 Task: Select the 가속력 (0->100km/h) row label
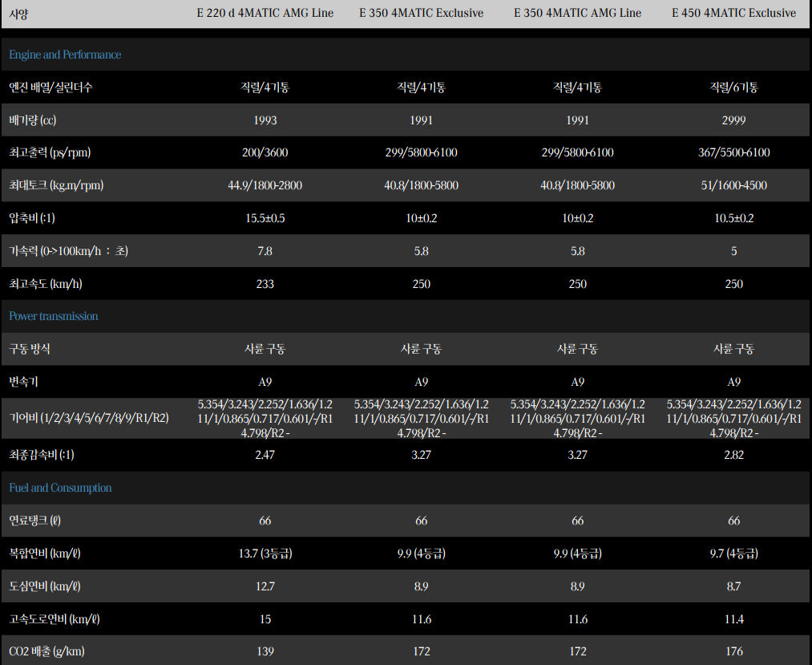click(x=68, y=251)
